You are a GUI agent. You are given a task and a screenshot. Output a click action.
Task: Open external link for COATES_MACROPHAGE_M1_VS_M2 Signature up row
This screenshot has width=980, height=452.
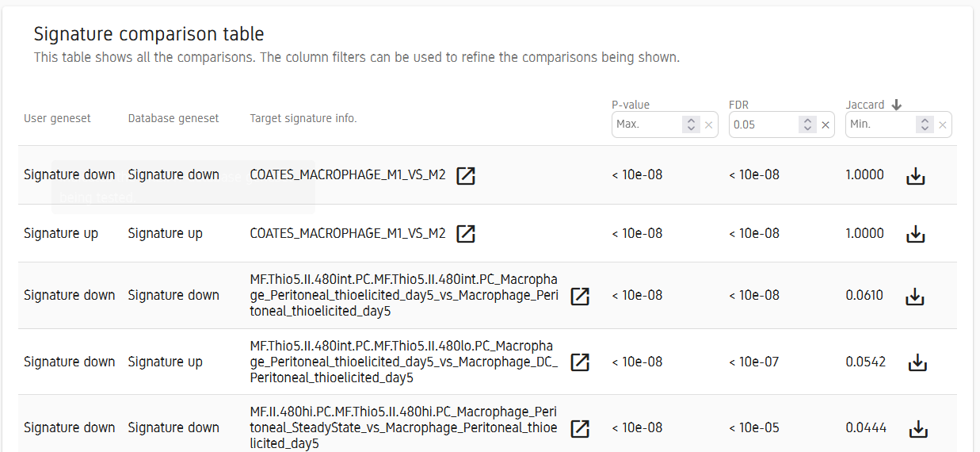pyautogui.click(x=466, y=234)
